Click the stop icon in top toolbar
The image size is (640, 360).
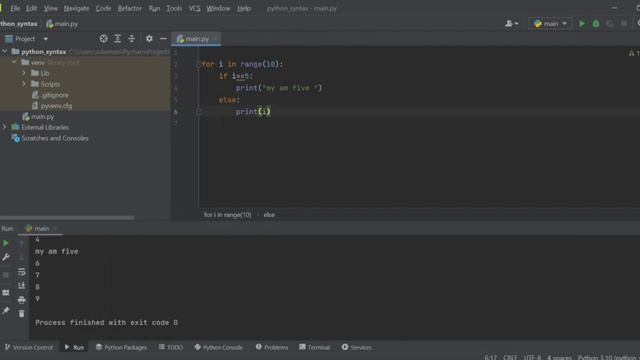click(624, 24)
